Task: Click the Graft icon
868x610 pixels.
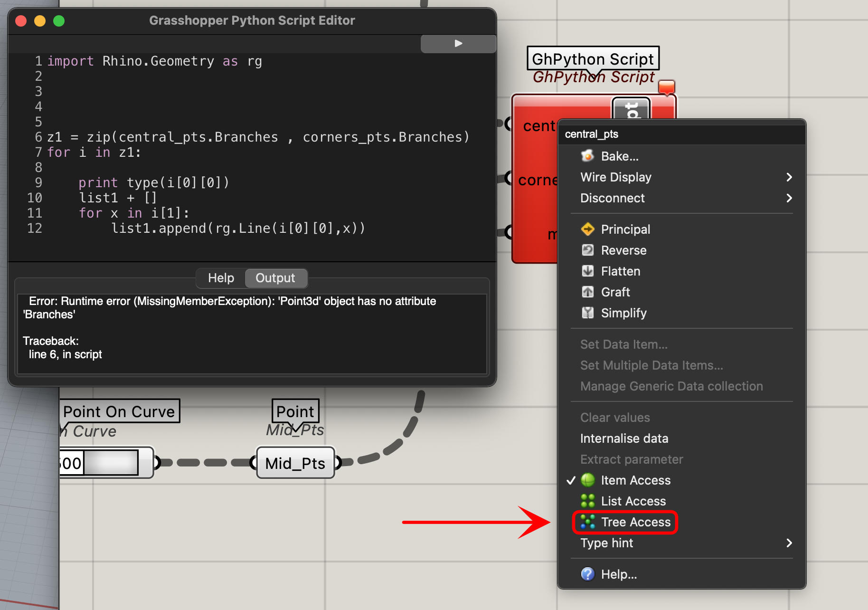Action: click(588, 292)
